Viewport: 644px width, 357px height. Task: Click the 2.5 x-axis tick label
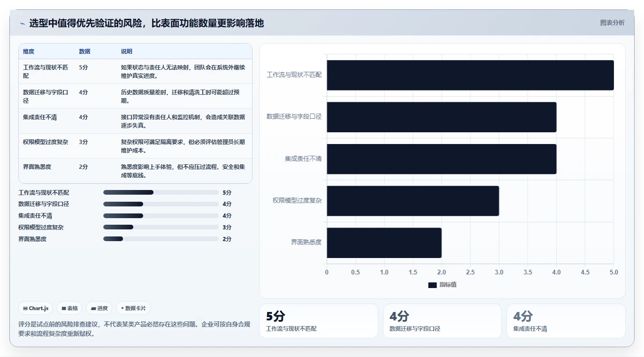[470, 272]
